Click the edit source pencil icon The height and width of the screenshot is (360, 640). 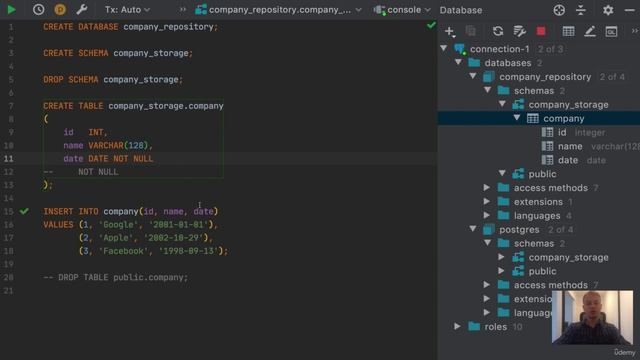[590, 31]
